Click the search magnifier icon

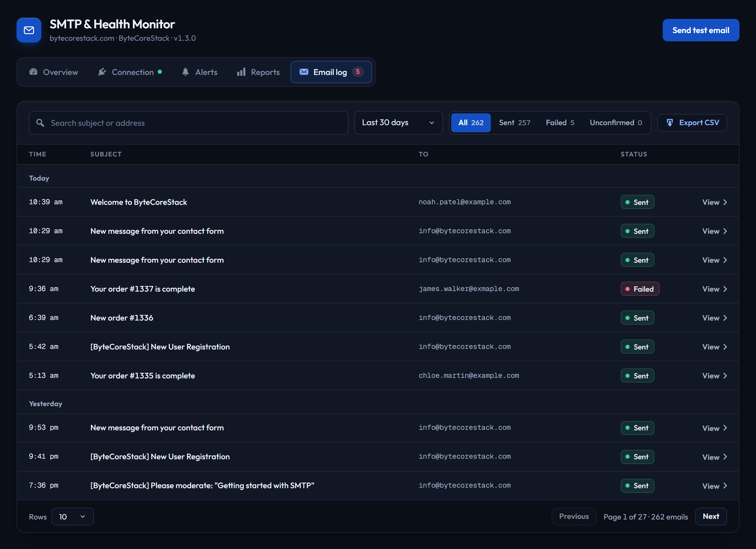point(40,123)
